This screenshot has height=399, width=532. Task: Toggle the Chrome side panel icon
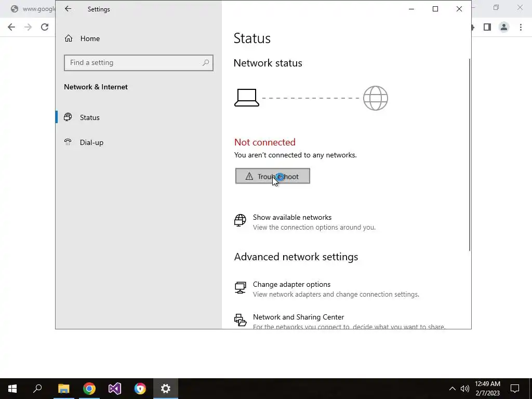(487, 27)
